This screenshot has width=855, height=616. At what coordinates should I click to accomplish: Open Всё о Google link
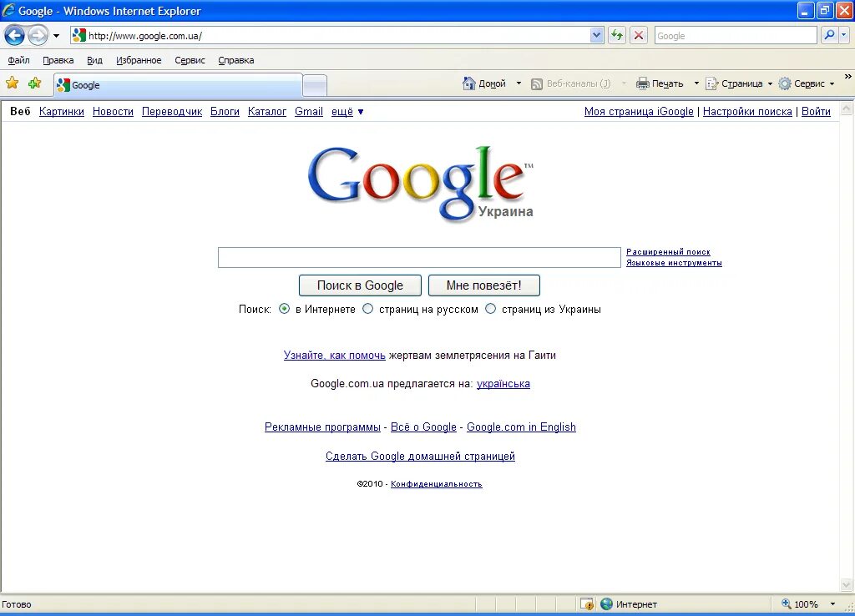pos(423,427)
